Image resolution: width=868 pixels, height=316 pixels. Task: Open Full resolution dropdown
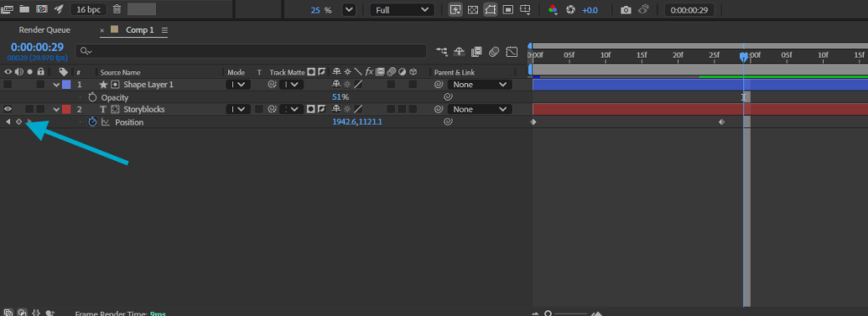tap(402, 10)
